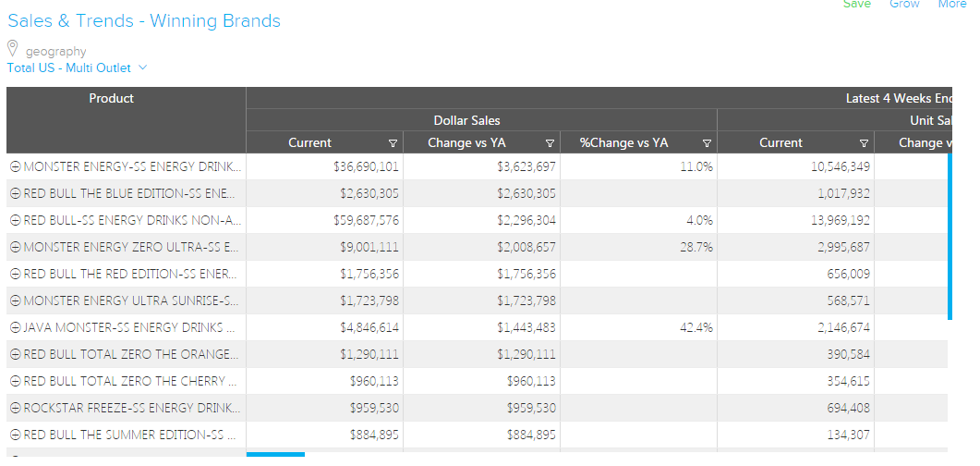Click filter icon in %Change vs YA column

[707, 143]
